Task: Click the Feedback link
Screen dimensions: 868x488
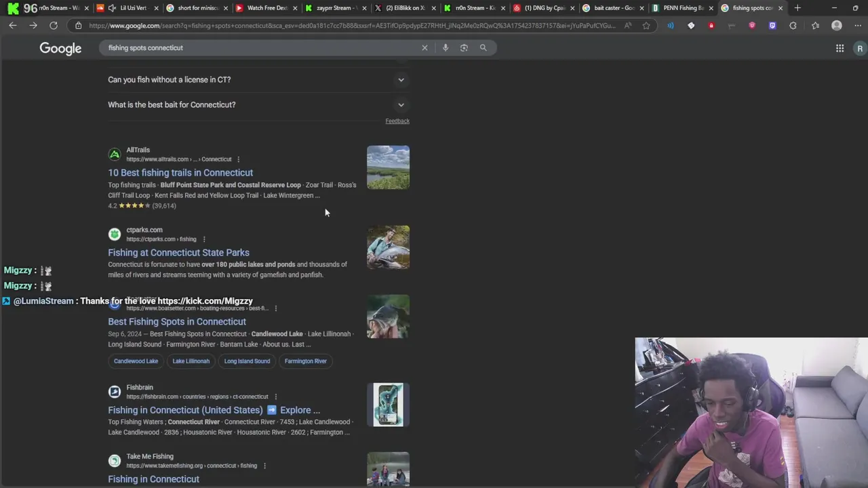Action: coord(397,121)
